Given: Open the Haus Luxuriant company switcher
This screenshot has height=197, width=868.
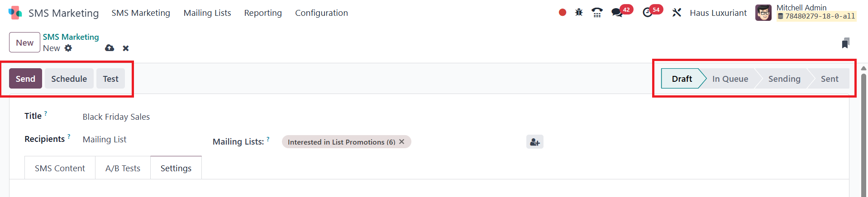Looking at the screenshot, I should [718, 13].
